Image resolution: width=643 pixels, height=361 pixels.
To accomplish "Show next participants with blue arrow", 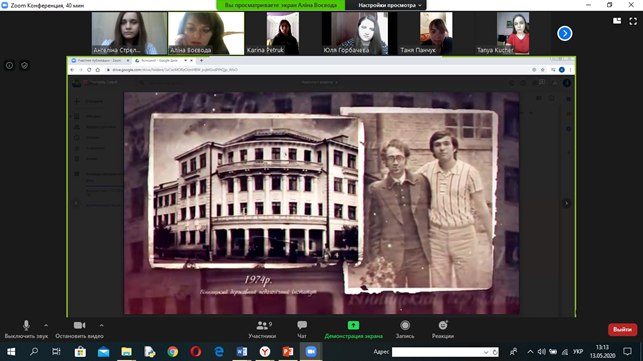I will coord(565,33).
